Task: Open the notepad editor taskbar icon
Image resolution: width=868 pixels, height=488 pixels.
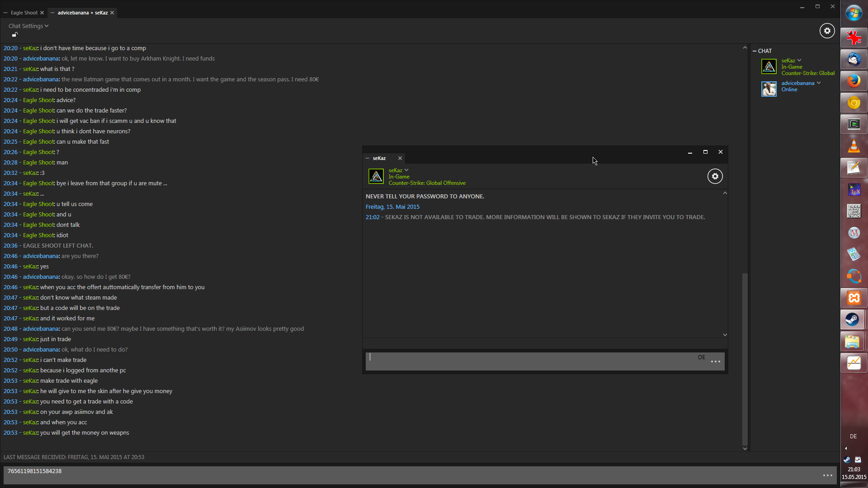Action: [x=854, y=168]
